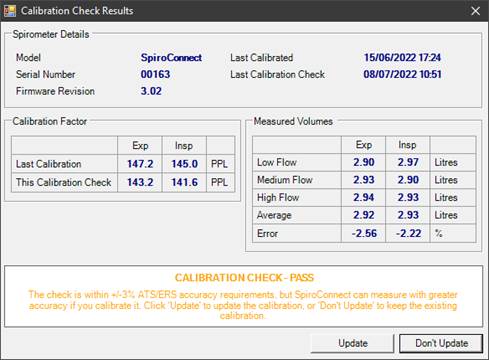Click the Exp header in Measured Volumes table
The height and width of the screenshot is (360, 489).
364,145
